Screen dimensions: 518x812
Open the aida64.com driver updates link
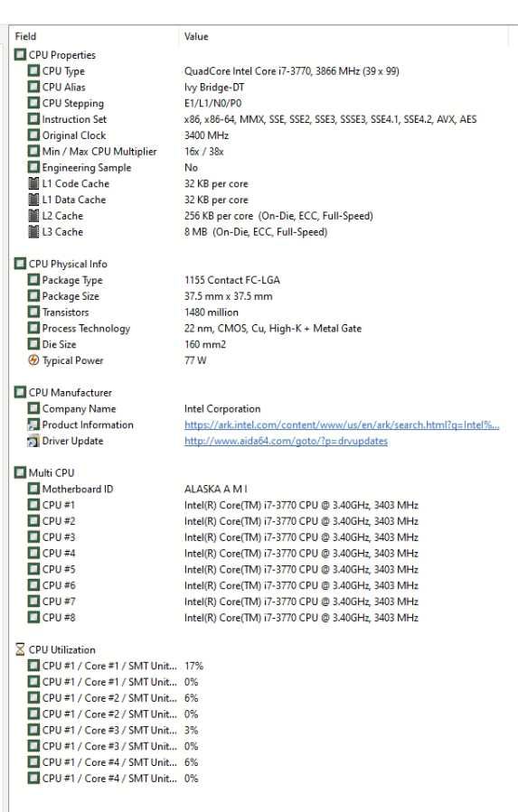tap(286, 441)
